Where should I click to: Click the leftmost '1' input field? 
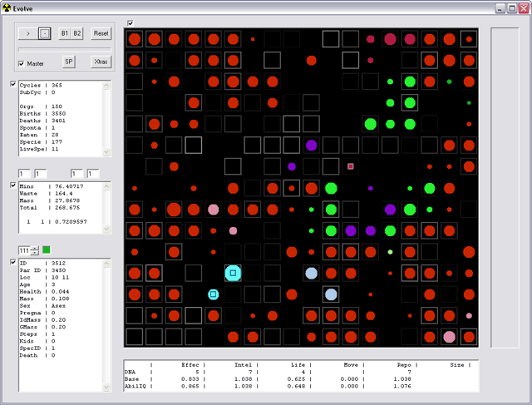[x=24, y=174]
